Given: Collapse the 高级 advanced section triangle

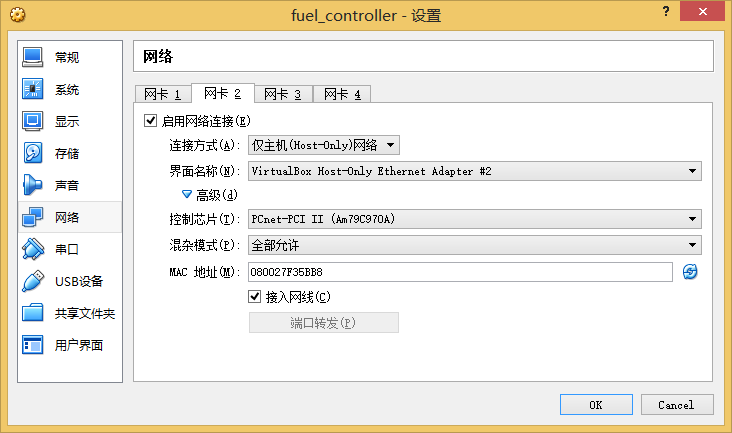Looking at the screenshot, I should coord(187,194).
